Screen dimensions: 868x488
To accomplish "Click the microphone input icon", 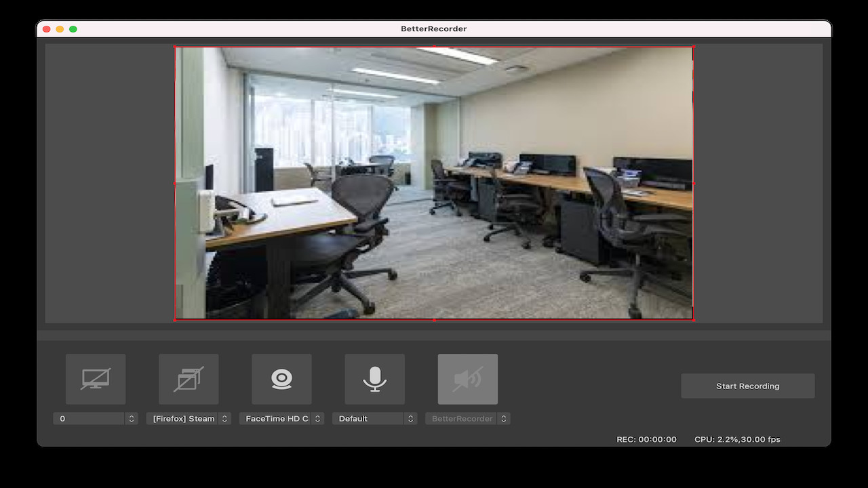I will [x=374, y=379].
